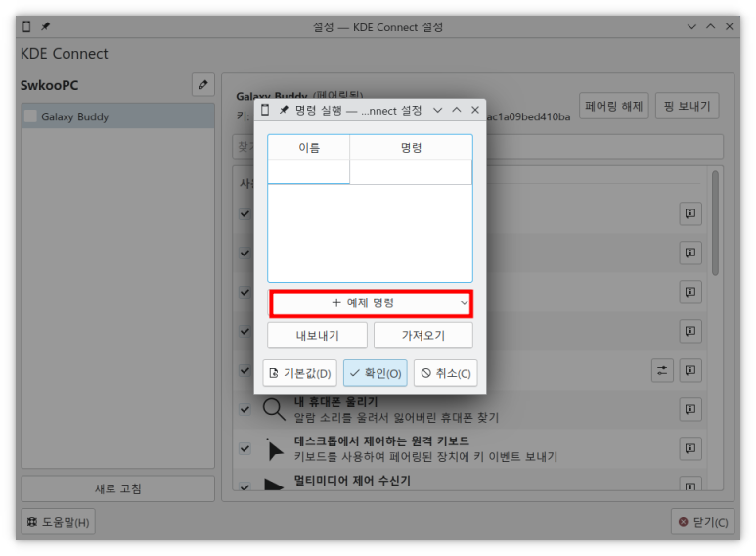Click the 내 휴대폰 울리기 plugin title
This screenshot has height=556, width=756.
point(336,402)
